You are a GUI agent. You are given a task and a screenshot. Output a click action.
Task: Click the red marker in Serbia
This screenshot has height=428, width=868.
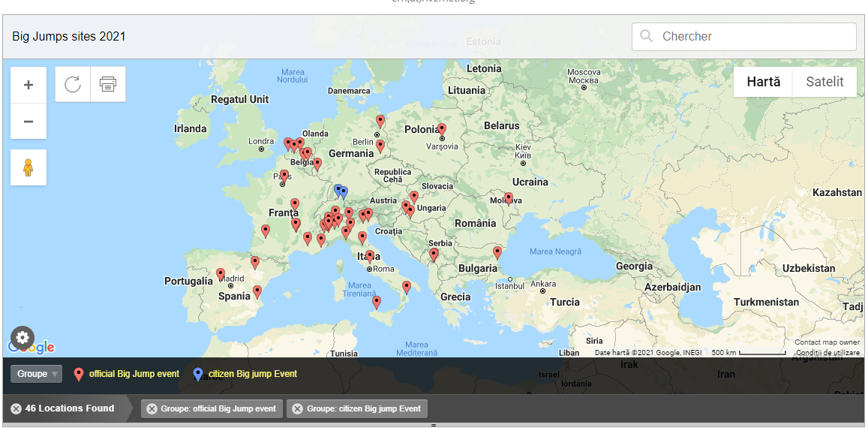(434, 255)
